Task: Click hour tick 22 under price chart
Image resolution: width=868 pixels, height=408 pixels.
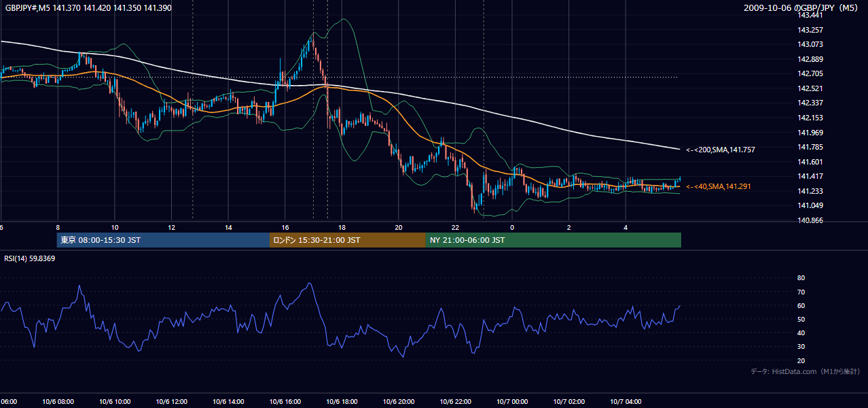Action: 455,227
